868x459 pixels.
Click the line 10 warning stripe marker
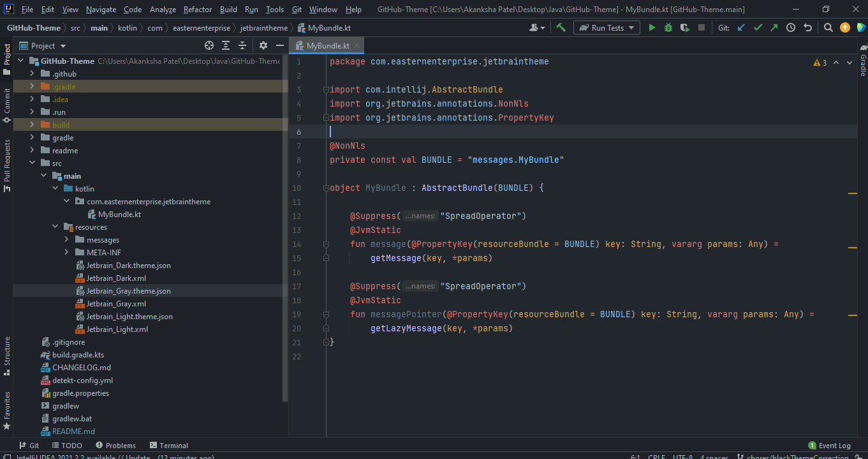(x=852, y=193)
